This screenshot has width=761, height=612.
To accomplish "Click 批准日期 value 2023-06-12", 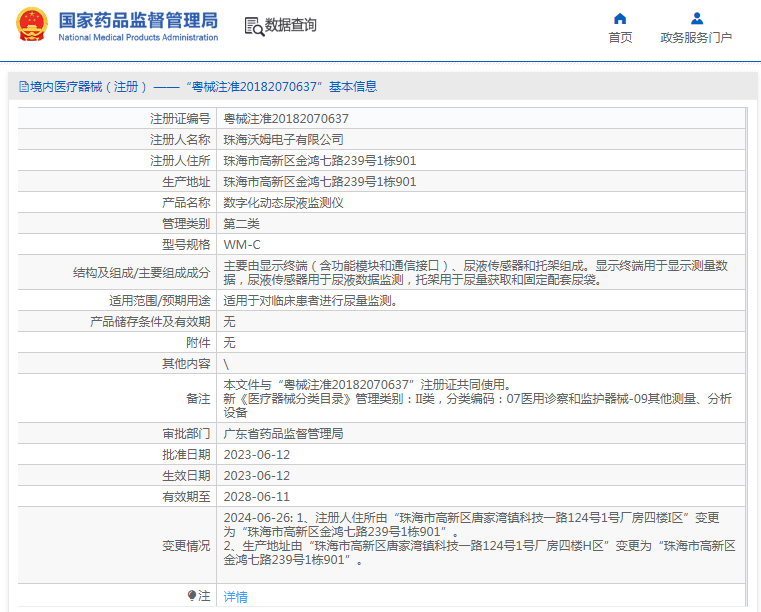I will [256, 455].
